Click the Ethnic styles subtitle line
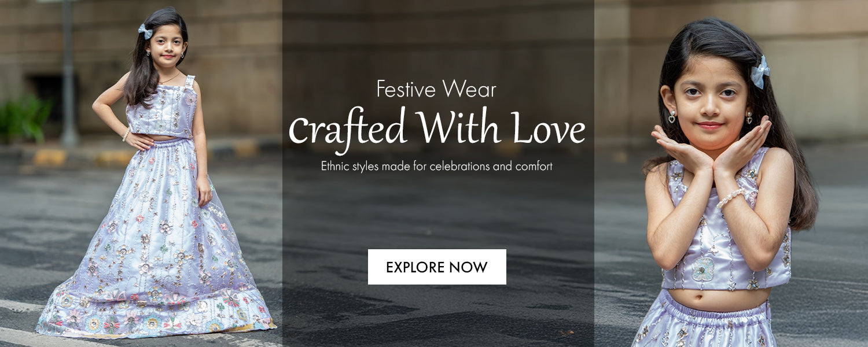The image size is (868, 347). [437, 167]
